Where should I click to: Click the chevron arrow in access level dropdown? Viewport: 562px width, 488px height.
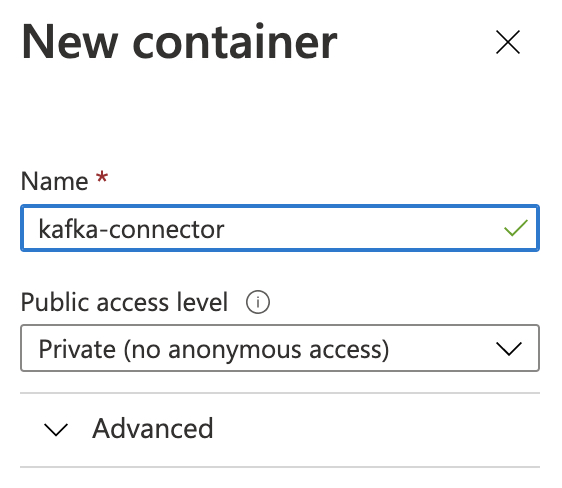pyautogui.click(x=509, y=349)
